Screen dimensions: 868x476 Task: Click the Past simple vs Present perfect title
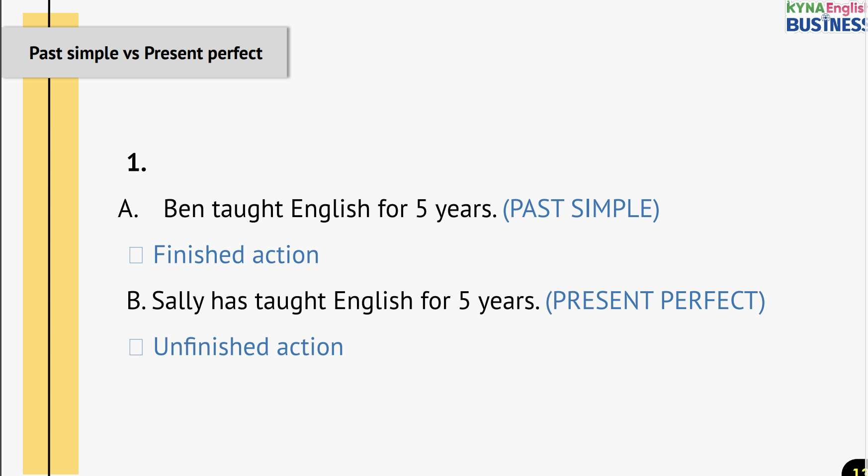[146, 53]
